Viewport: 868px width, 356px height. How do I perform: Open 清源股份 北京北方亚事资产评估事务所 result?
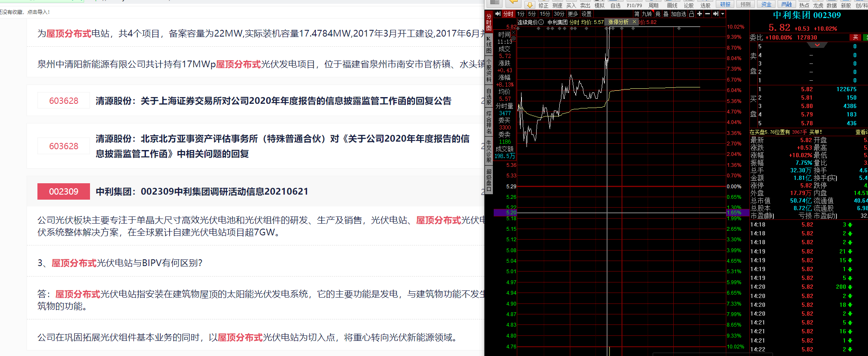tap(283, 146)
